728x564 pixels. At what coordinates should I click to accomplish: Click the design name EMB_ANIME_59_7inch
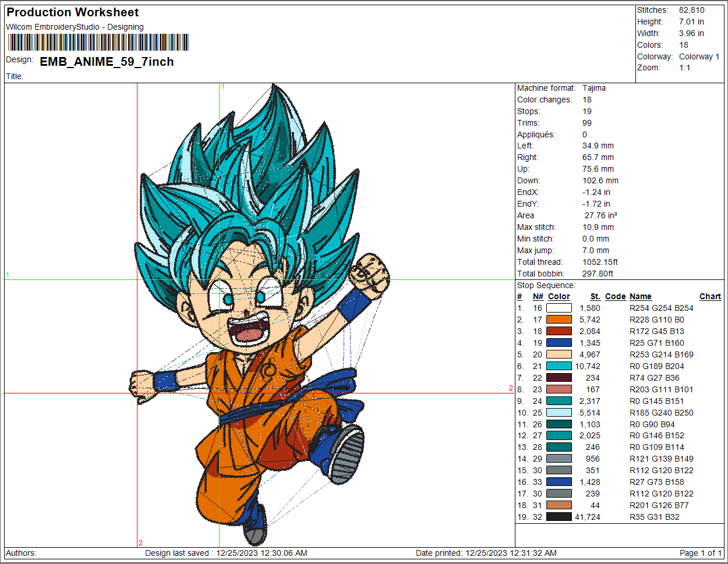coord(107,62)
